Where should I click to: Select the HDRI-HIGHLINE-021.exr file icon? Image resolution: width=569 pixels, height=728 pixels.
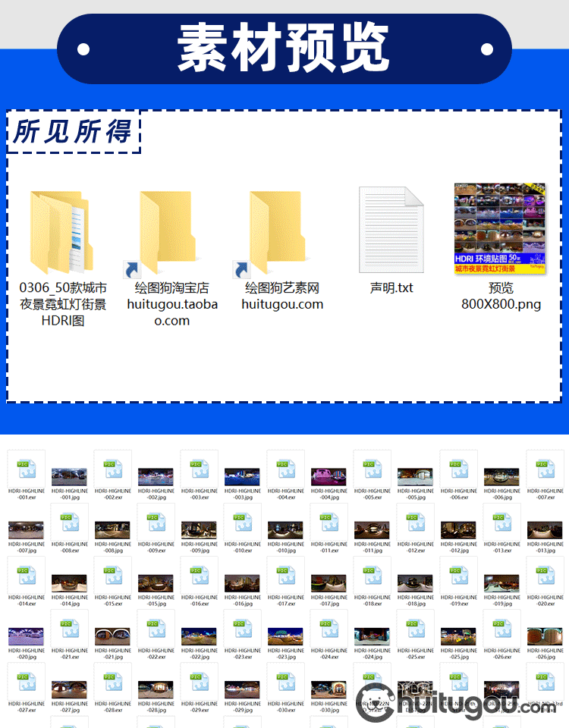point(70,628)
